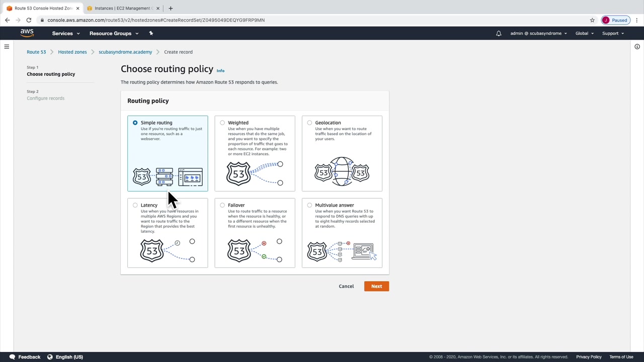
Task: Toggle the left navigation hamburger menu
Action: tap(7, 47)
